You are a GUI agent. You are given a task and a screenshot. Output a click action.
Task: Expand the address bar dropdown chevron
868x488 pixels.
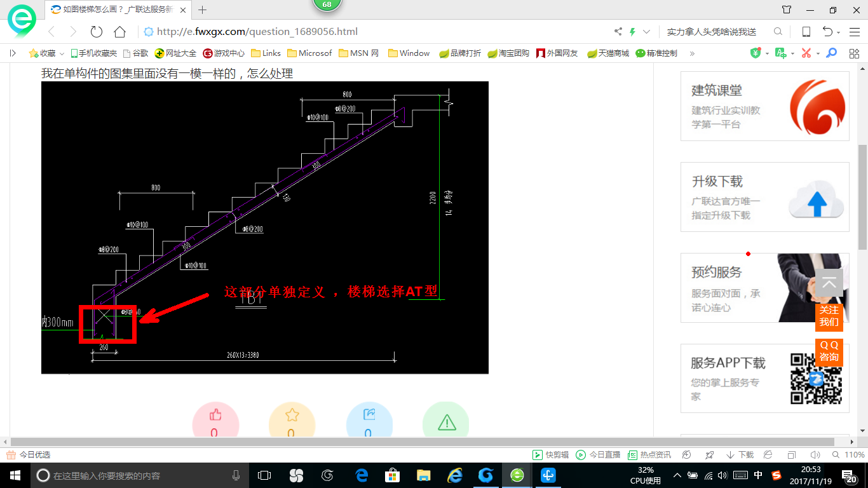click(x=647, y=32)
